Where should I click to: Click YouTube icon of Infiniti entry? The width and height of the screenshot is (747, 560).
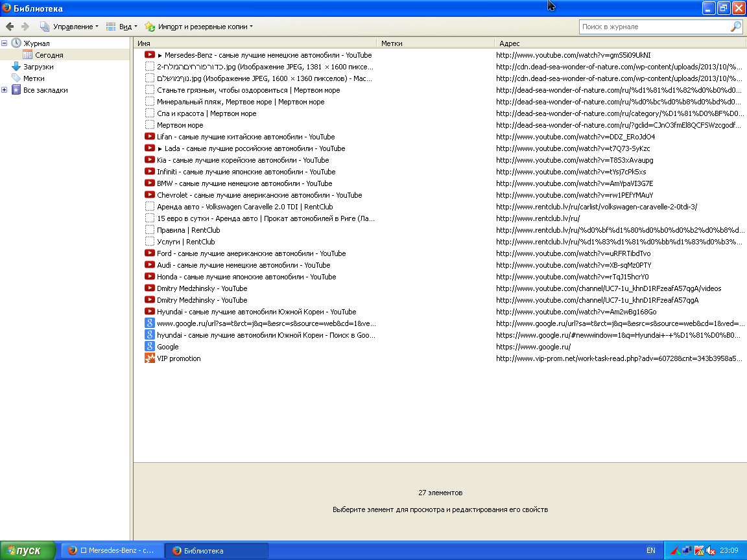coord(150,171)
